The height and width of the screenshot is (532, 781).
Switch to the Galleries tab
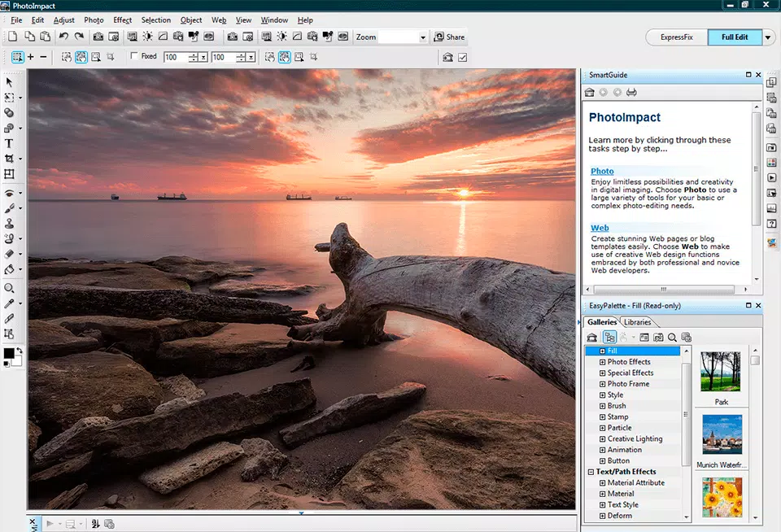tap(602, 322)
